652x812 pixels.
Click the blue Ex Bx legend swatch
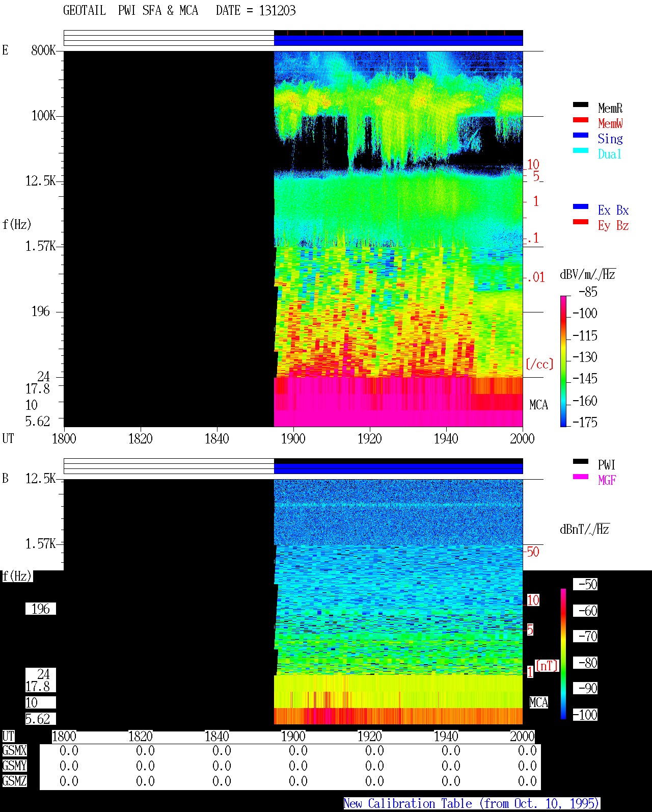coord(580,206)
